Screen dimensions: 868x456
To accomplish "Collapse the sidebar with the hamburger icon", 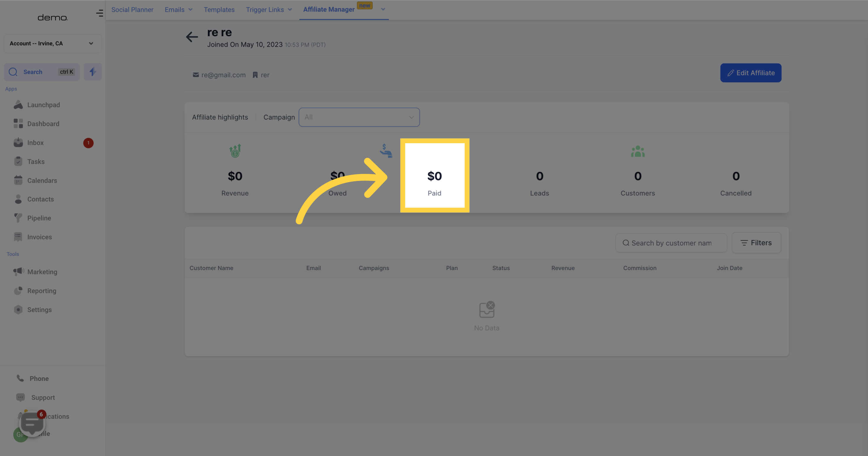I will coord(100,13).
